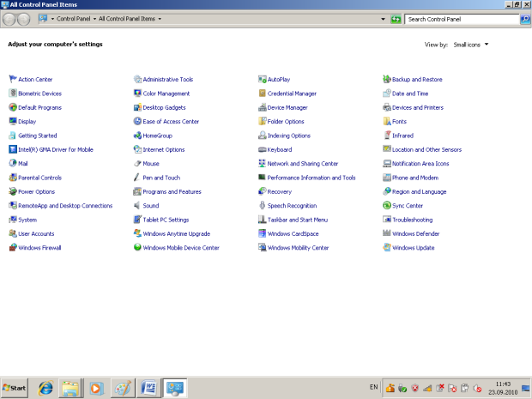Screen dimensions: 532x399
Task: Open the Biometric Devices icon
Action: click(13, 93)
